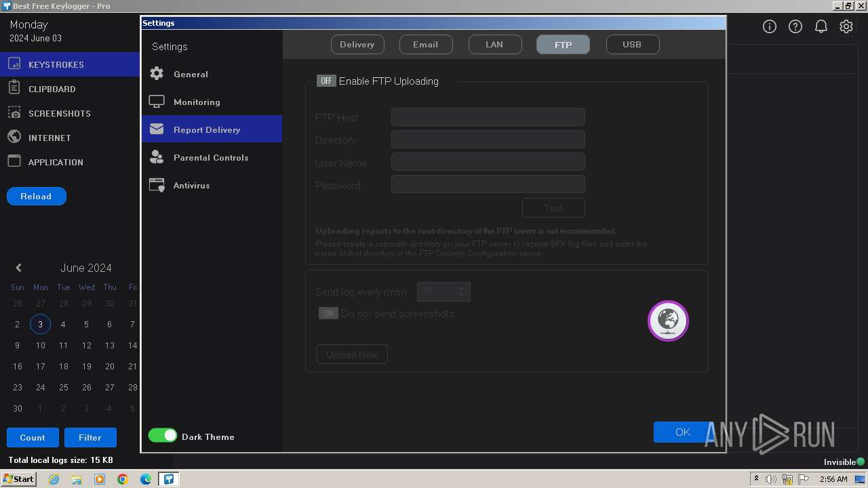Open media player from taskbar
Viewport: 868px width, 488px height.
(x=100, y=479)
